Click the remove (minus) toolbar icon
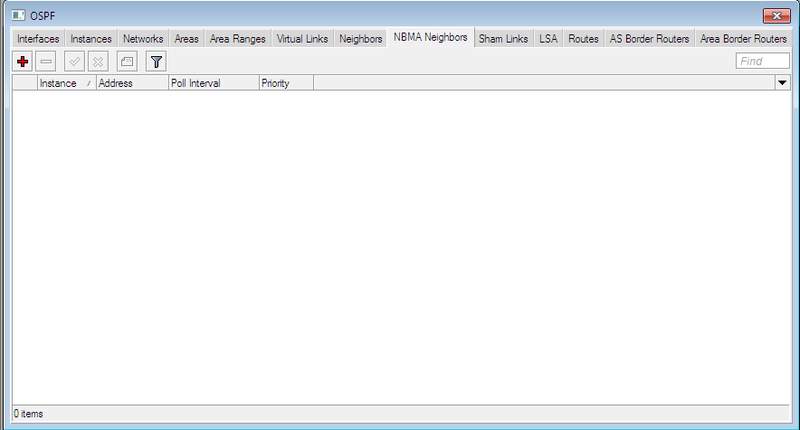Viewport: 800px width, 430px height. pyautogui.click(x=46, y=62)
